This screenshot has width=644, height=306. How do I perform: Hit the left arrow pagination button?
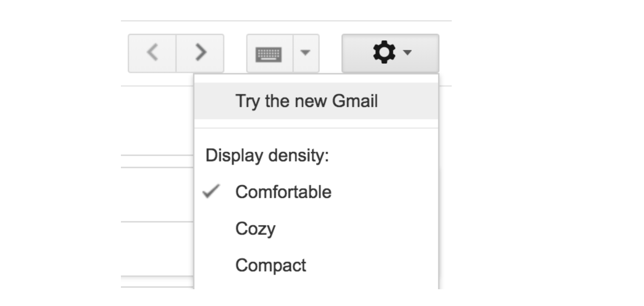pos(152,53)
